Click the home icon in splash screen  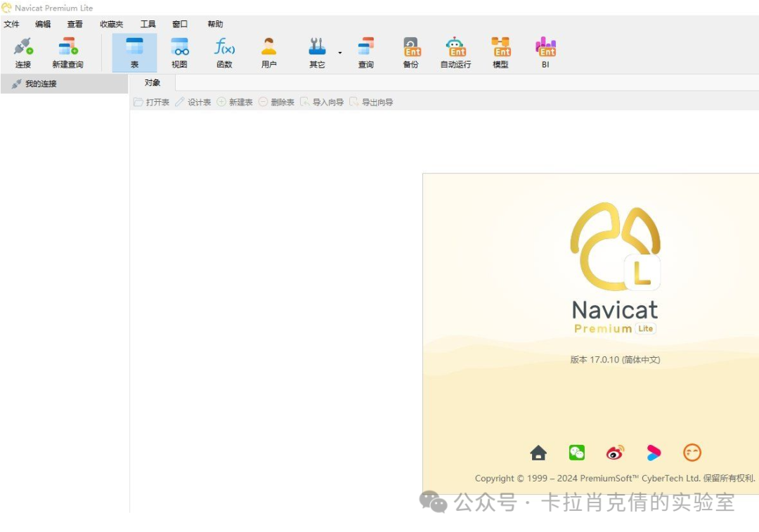point(538,453)
